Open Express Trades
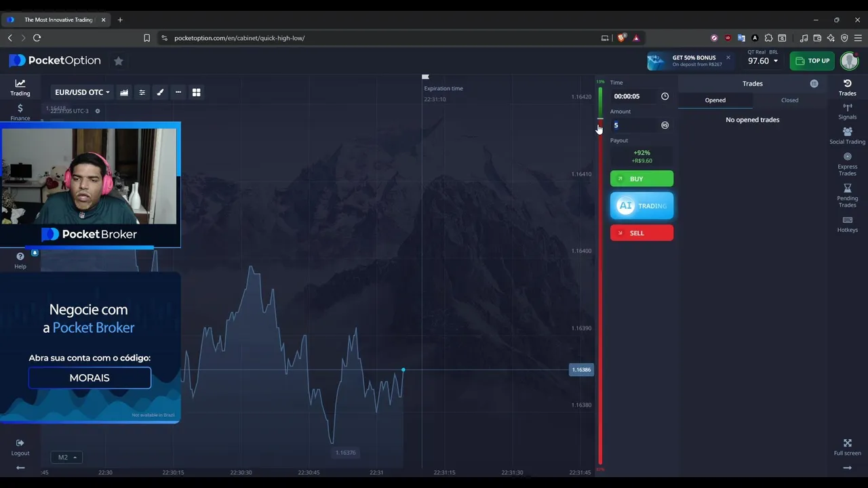Image resolution: width=868 pixels, height=488 pixels. [x=848, y=164]
